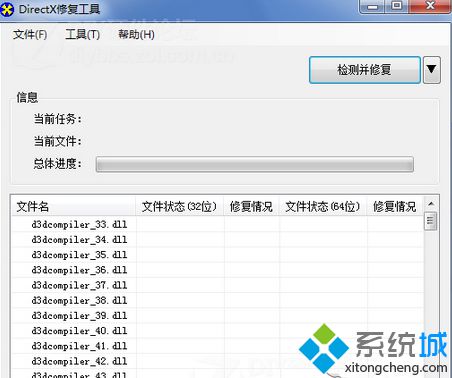
Task: Select row d3dcompiler_41.dll
Action: [x=218, y=346]
